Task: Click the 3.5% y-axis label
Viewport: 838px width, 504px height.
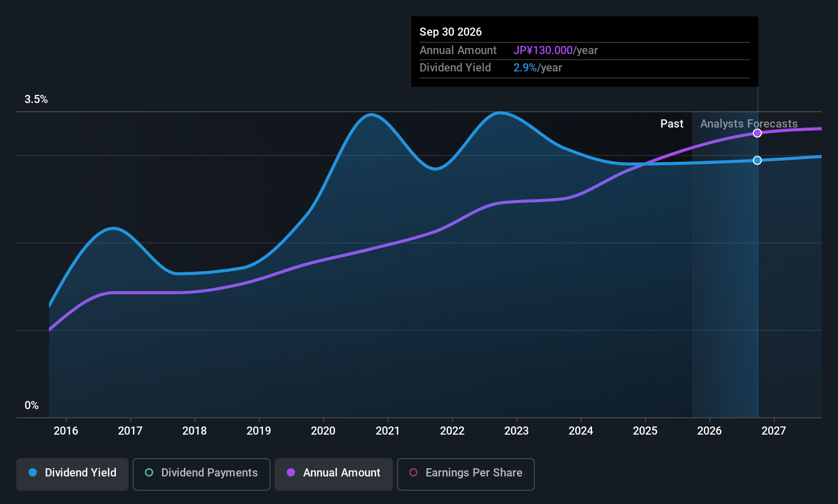Action: 36,99
